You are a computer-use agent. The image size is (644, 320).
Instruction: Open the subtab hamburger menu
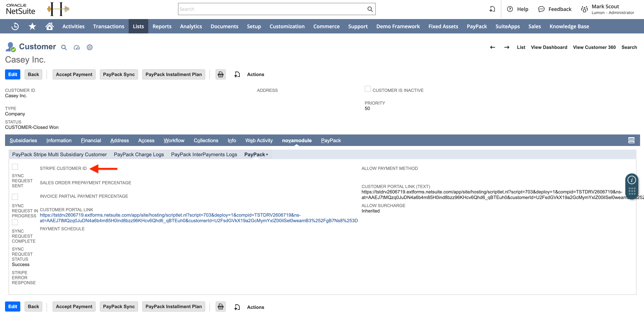(631, 140)
